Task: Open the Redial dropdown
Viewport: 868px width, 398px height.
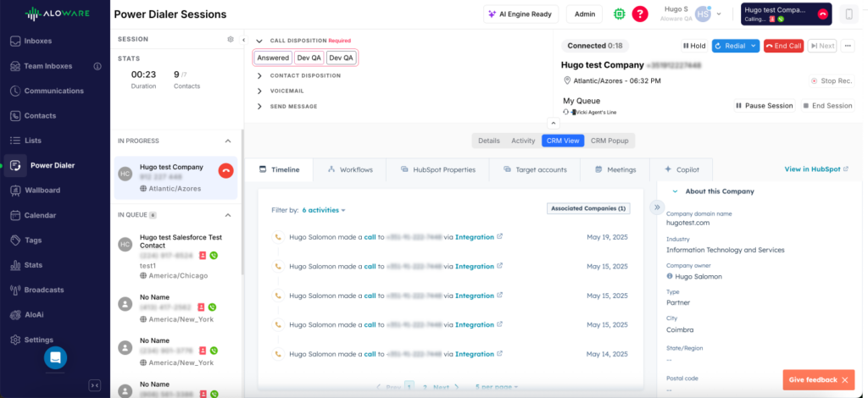Action: tap(754, 46)
